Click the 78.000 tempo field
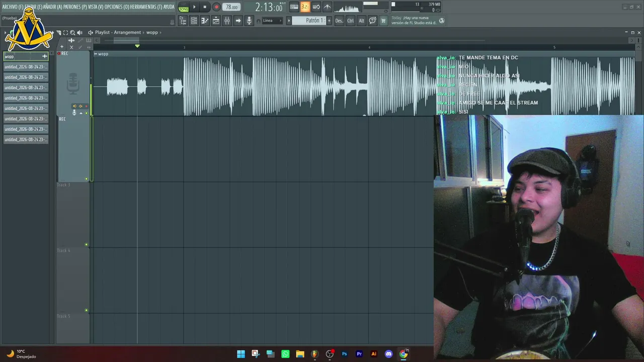Viewport: 644px width, 362px height. point(231,7)
